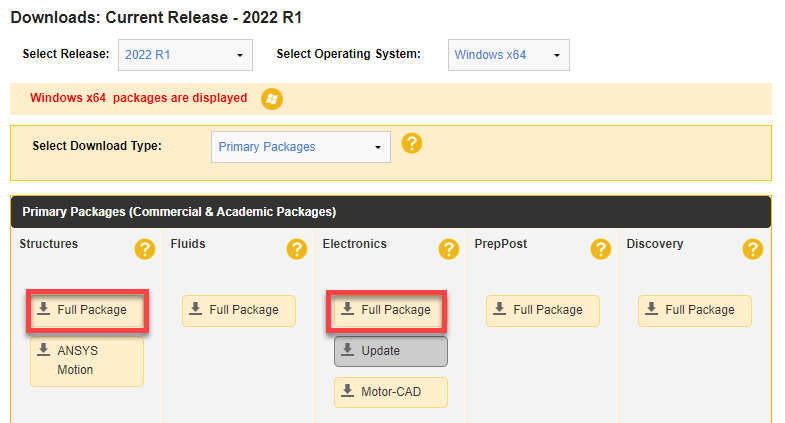785x423 pixels.
Task: Click the 'Structures' column title
Action: point(49,244)
